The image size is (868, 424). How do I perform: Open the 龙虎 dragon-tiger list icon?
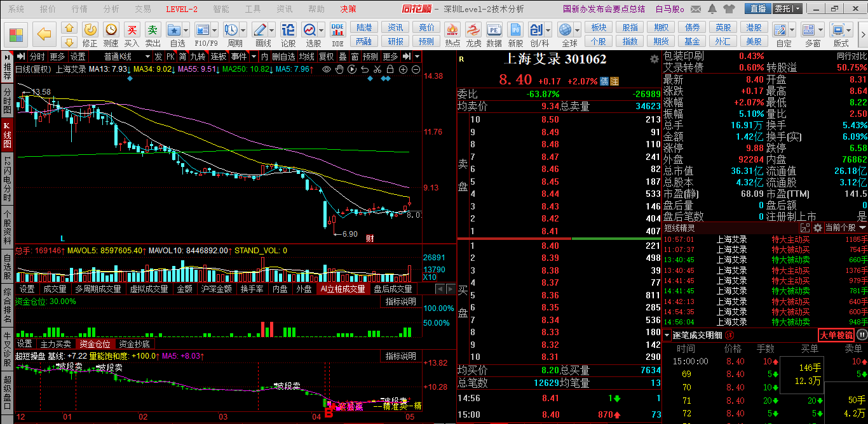click(473, 30)
